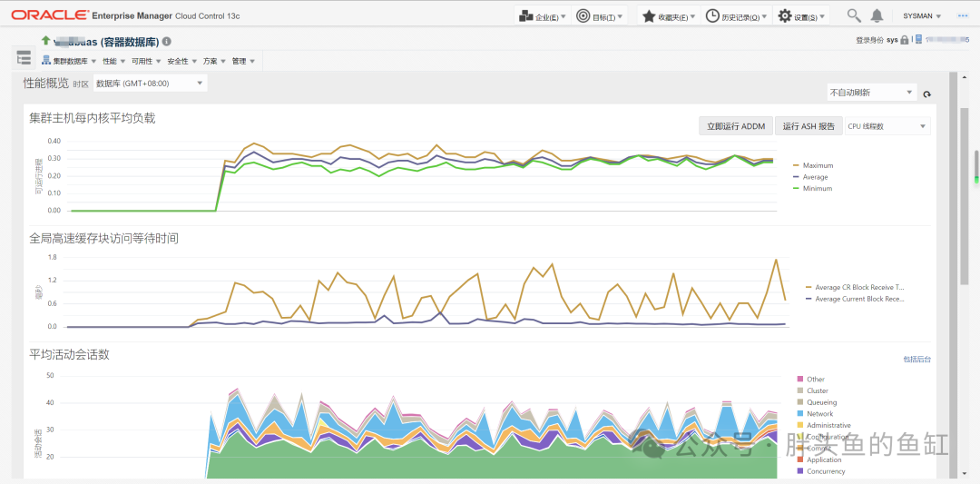This screenshot has height=484, width=980.
Task: Click the Concurrency legend item
Action: point(821,471)
